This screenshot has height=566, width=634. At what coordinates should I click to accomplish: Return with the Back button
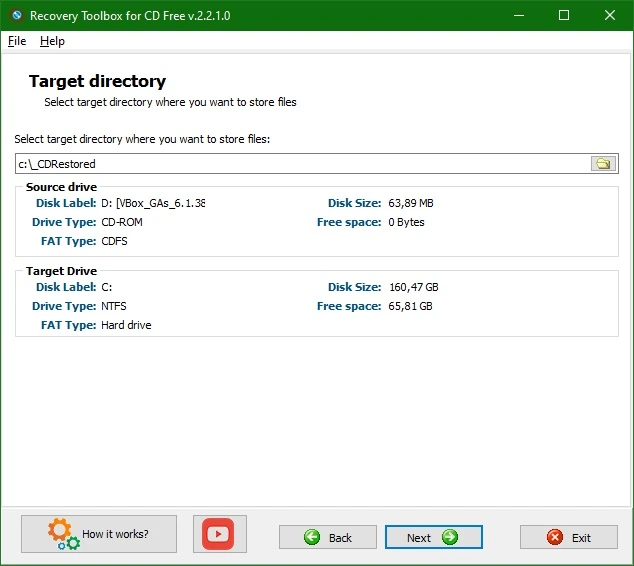click(x=328, y=537)
